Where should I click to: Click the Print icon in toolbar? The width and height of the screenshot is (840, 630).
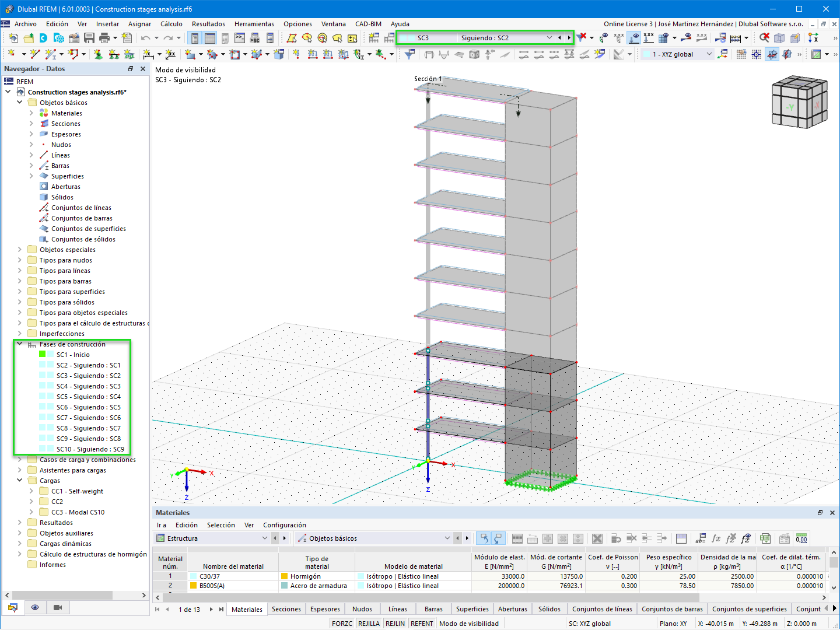coord(104,38)
